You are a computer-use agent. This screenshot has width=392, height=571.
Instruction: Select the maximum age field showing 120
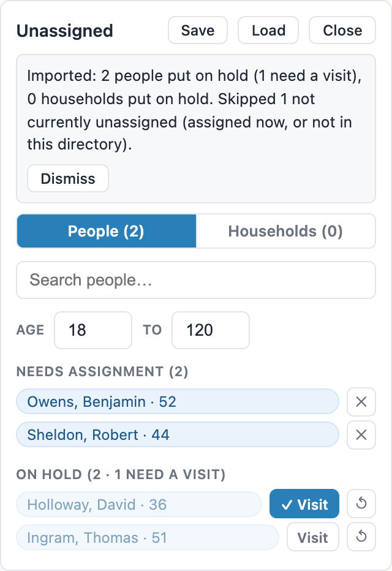tap(211, 330)
